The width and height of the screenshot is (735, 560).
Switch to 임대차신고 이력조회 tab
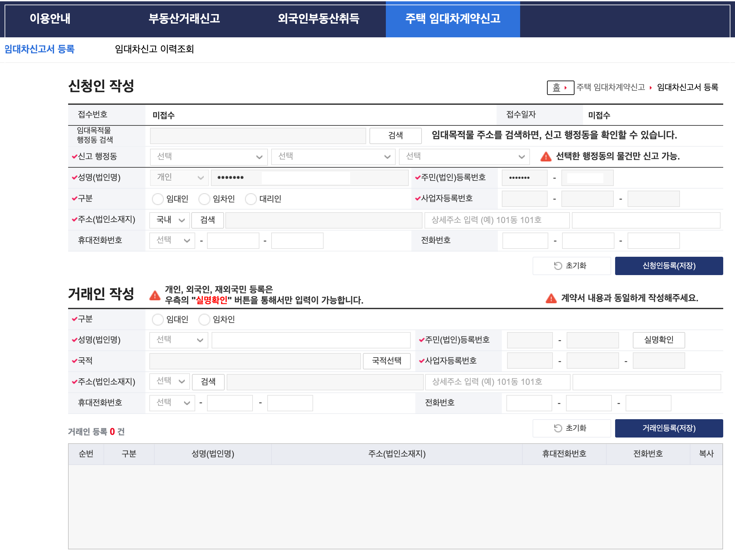pos(154,49)
